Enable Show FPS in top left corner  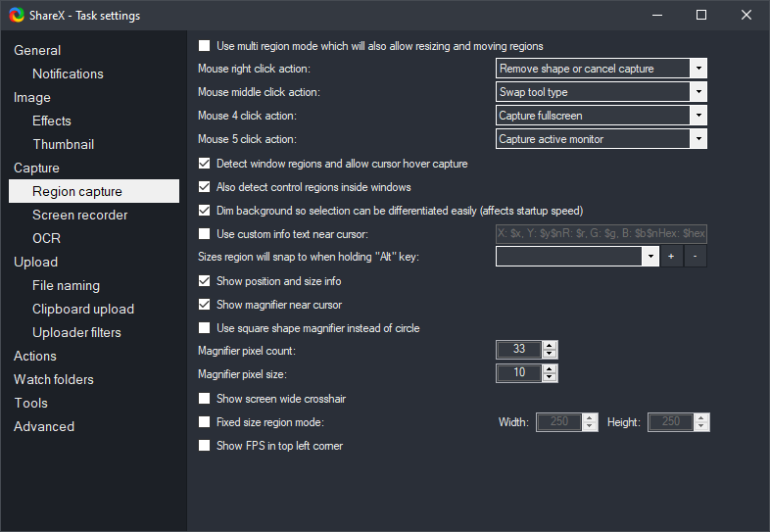[205, 446]
